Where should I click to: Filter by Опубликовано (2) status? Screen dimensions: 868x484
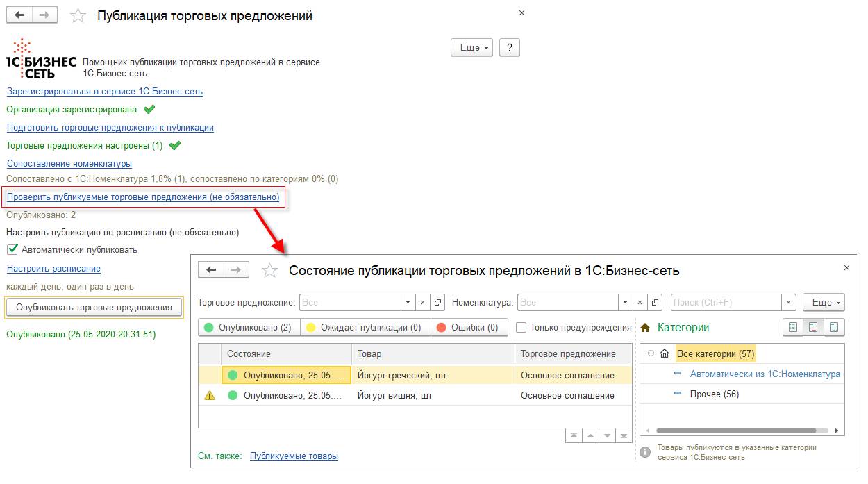249,327
